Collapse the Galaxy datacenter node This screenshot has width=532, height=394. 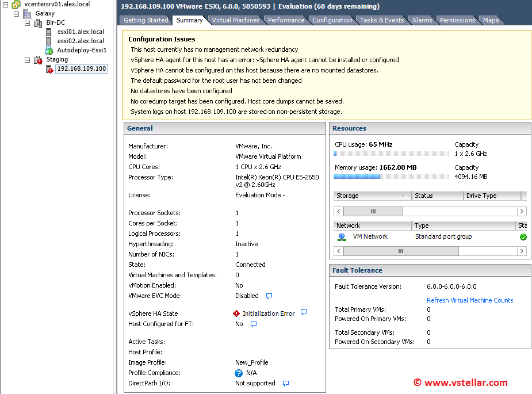tap(16, 13)
